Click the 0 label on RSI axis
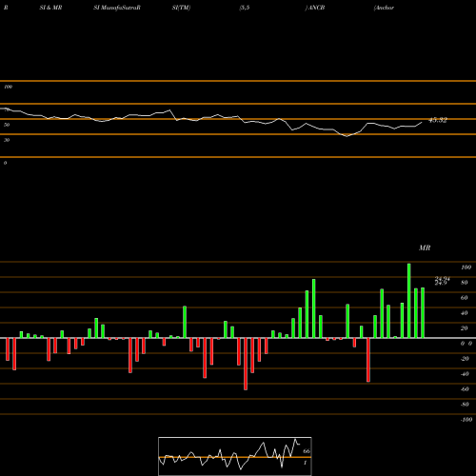This screenshot has width=476, height=476. 5,163
